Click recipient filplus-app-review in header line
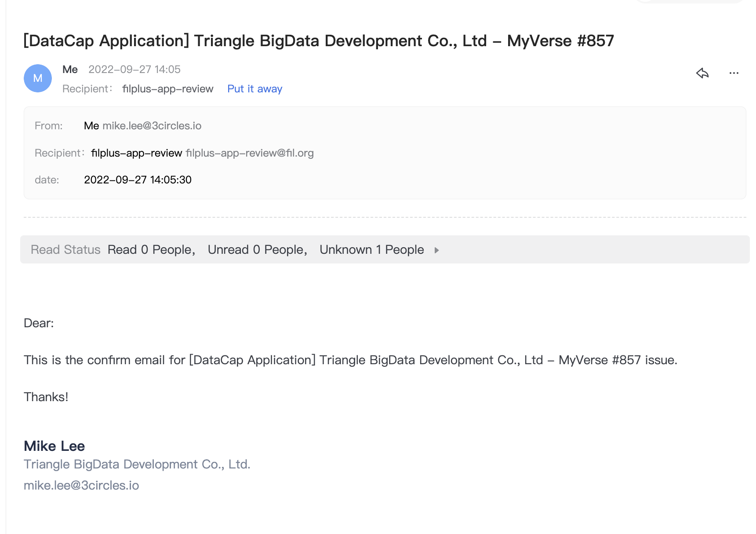 [x=167, y=89]
